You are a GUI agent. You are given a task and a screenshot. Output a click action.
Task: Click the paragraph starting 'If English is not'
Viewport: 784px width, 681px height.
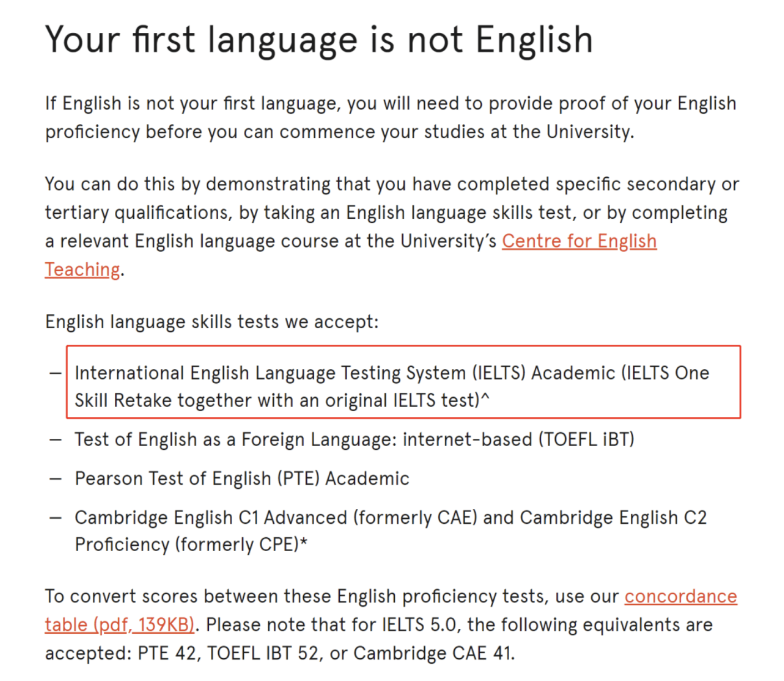(x=391, y=118)
